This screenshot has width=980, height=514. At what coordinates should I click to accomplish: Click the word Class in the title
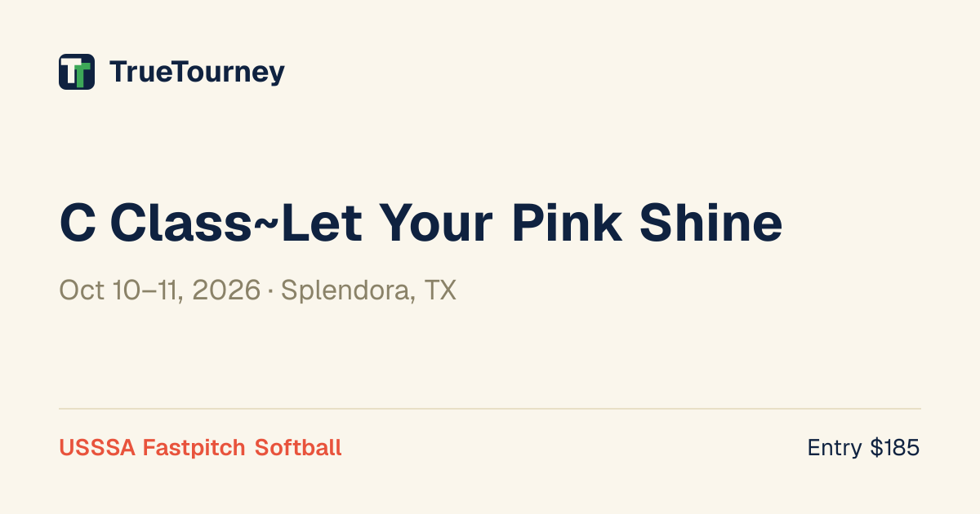183,223
